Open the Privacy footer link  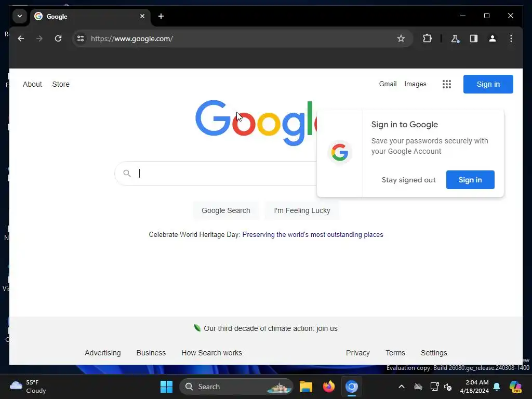357,353
